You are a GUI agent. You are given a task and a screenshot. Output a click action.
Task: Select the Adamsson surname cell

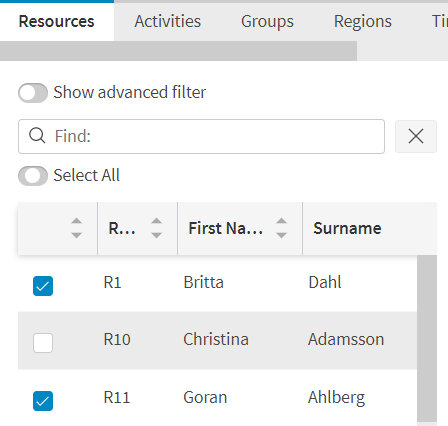[x=346, y=340]
